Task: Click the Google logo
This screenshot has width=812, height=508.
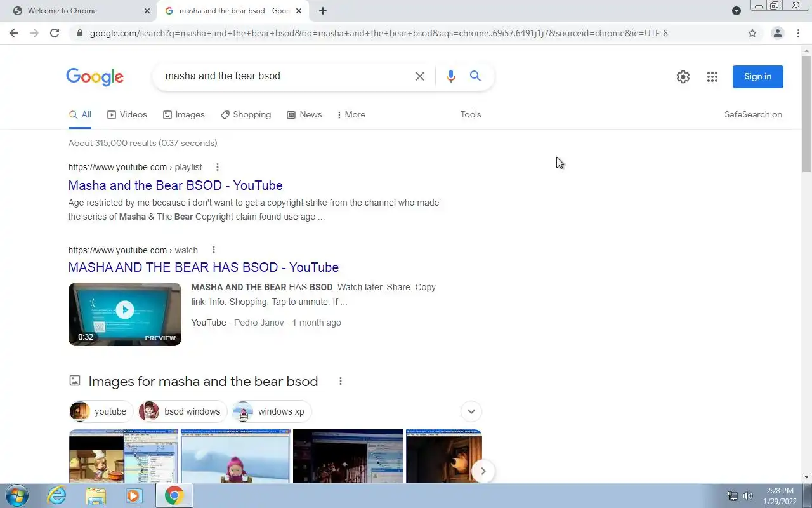Action: pos(95,77)
